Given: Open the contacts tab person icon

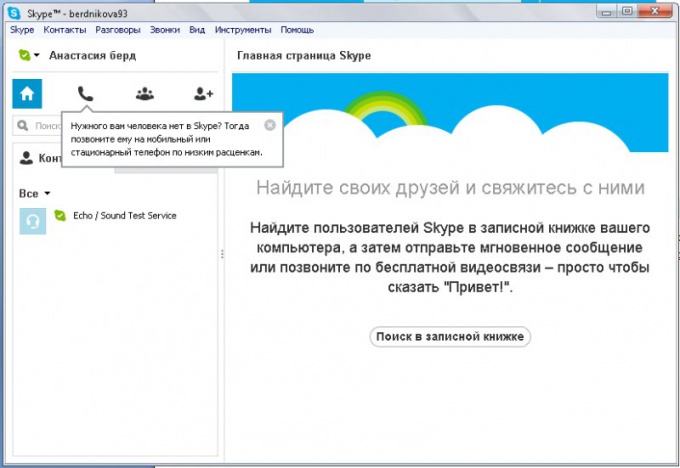Looking at the screenshot, I should coord(26,158).
